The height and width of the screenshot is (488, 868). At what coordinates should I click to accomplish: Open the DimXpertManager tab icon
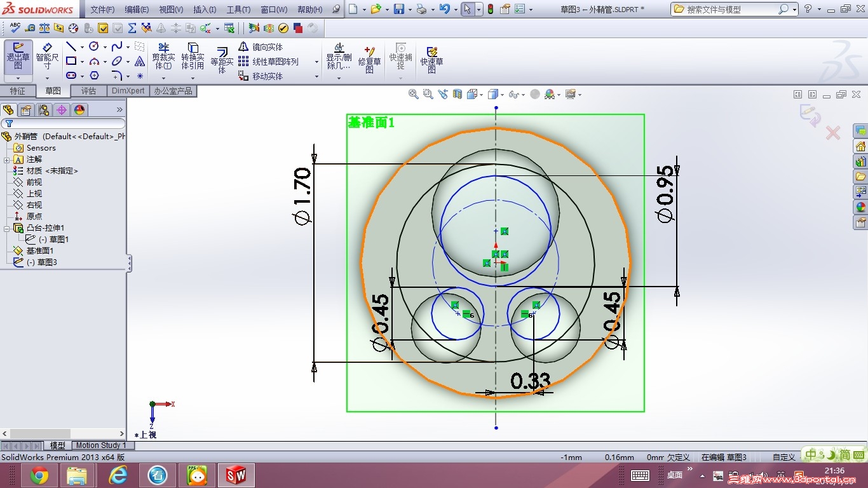click(x=62, y=110)
